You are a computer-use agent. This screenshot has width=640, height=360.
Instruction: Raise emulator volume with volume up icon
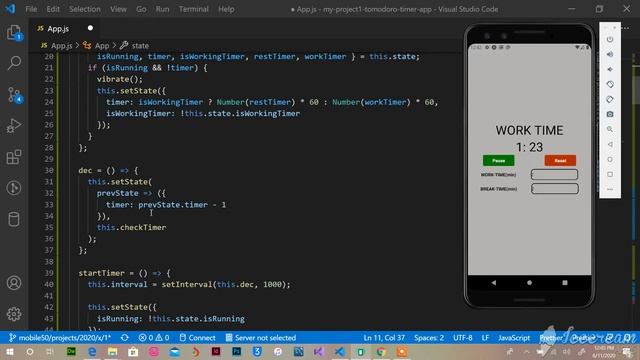610,54
